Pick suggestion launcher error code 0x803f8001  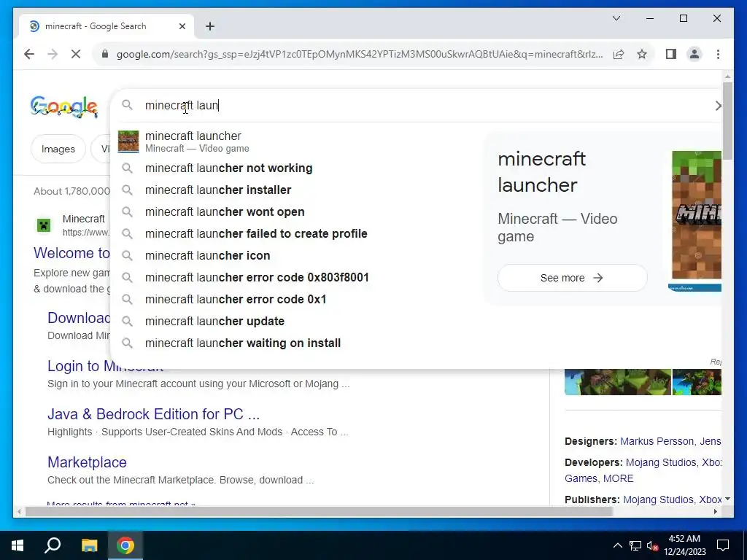tap(297, 278)
